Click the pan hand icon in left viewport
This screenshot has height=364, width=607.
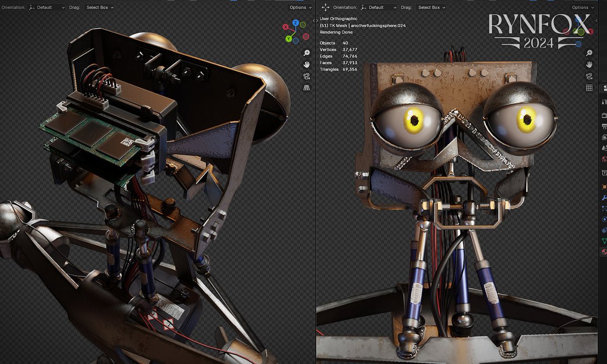click(307, 65)
